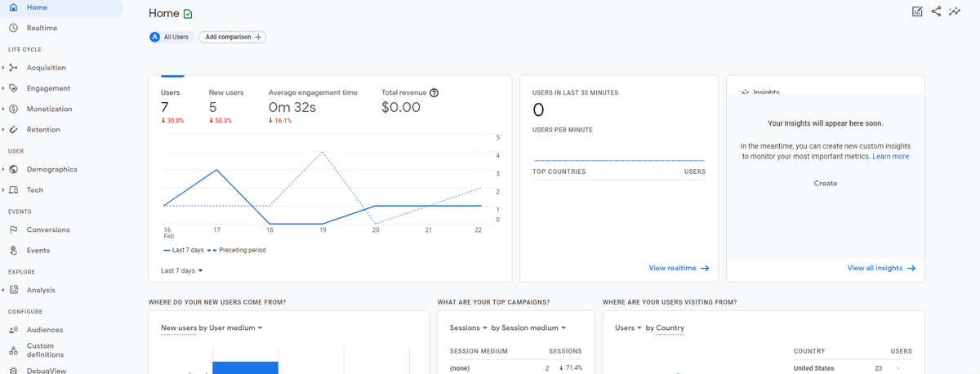Click the Demographics globe icon
This screenshot has width=980, height=374.
(13, 169)
